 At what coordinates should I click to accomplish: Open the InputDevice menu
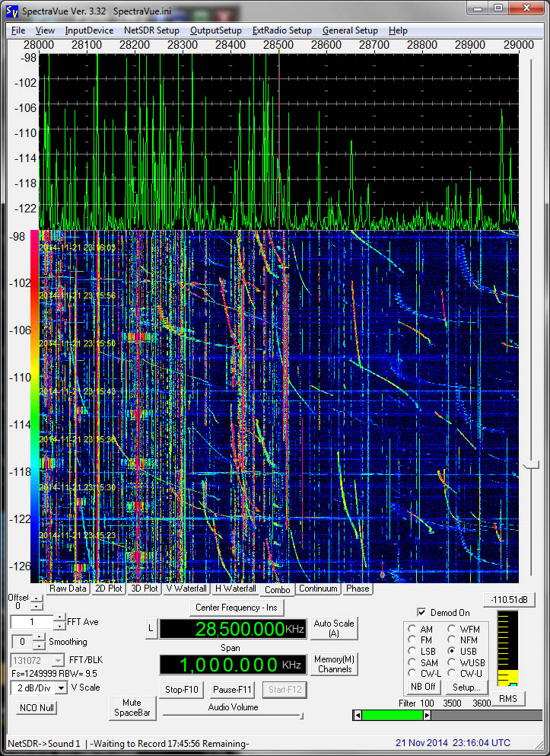[x=89, y=30]
